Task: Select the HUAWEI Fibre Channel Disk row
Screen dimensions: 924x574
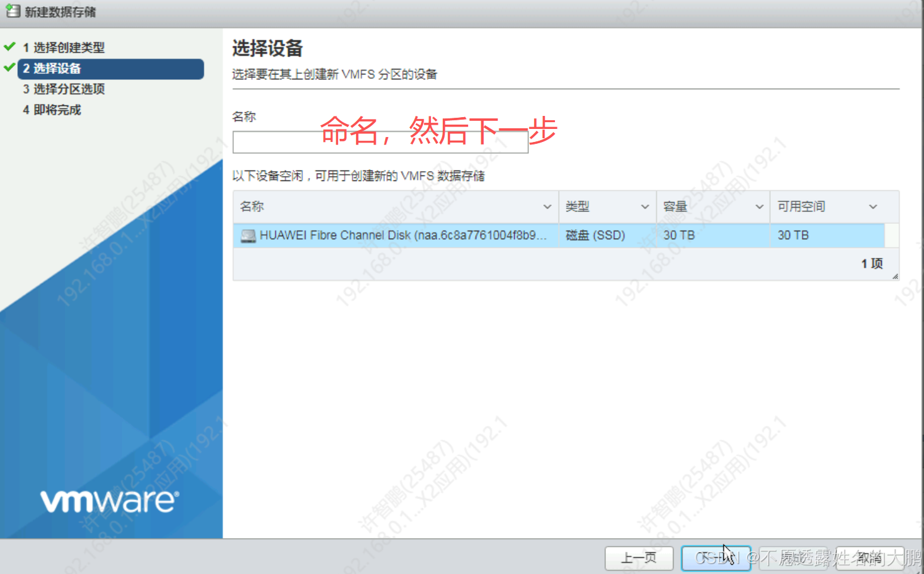Action: pos(559,236)
